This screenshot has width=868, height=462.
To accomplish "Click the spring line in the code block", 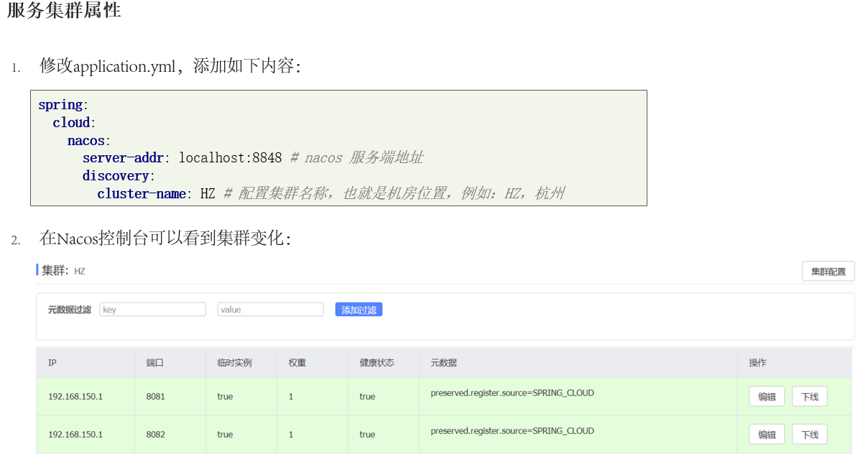I will point(63,105).
